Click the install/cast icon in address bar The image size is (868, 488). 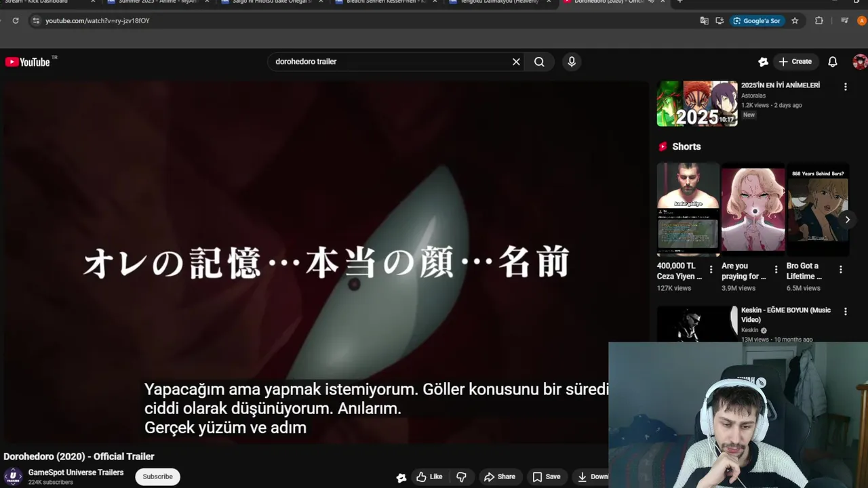pos(719,21)
